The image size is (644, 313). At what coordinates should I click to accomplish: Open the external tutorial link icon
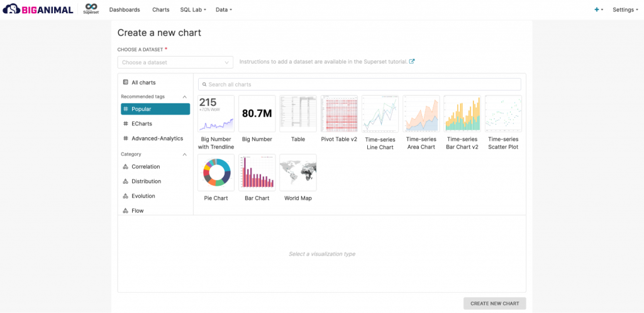[x=412, y=62]
